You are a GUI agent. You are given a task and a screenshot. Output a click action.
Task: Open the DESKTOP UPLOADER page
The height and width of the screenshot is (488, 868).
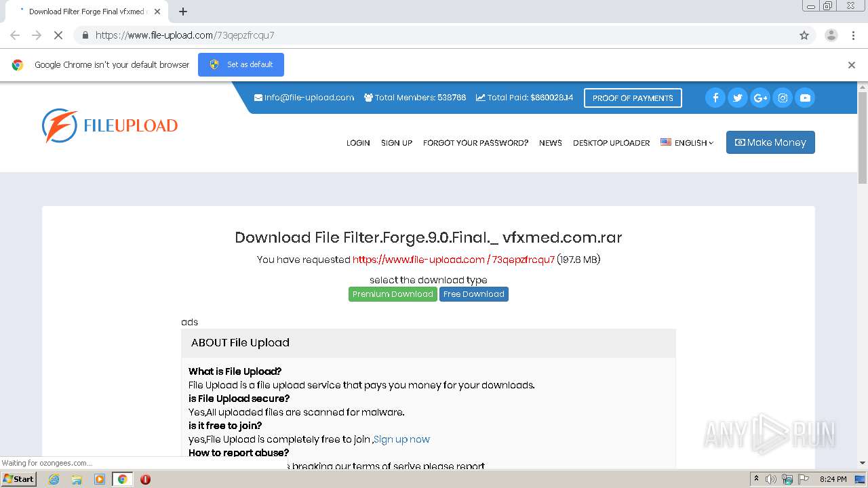pos(611,143)
